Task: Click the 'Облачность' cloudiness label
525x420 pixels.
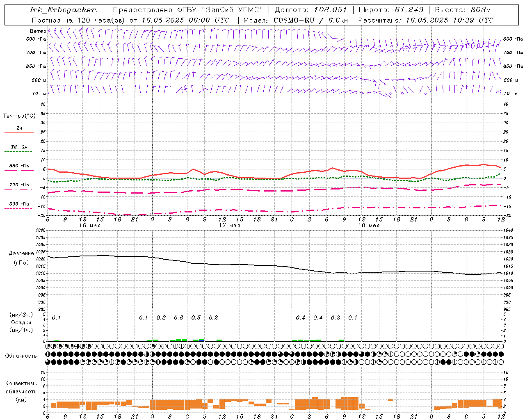Action: pyautogui.click(x=21, y=356)
